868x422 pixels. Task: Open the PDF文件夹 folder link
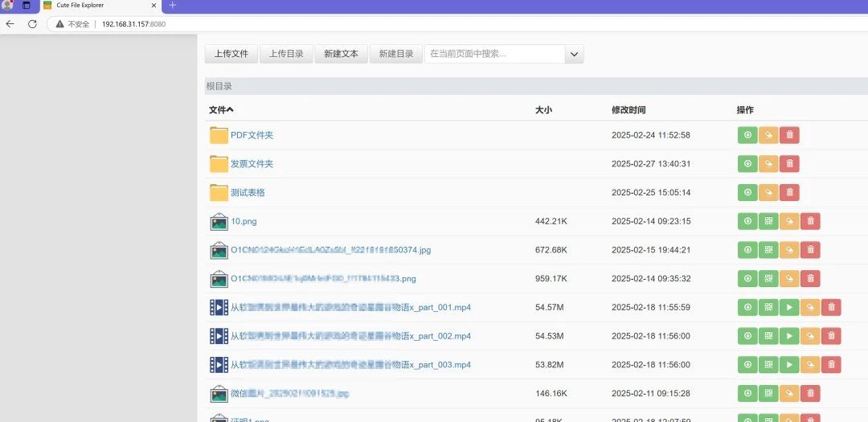pos(252,135)
